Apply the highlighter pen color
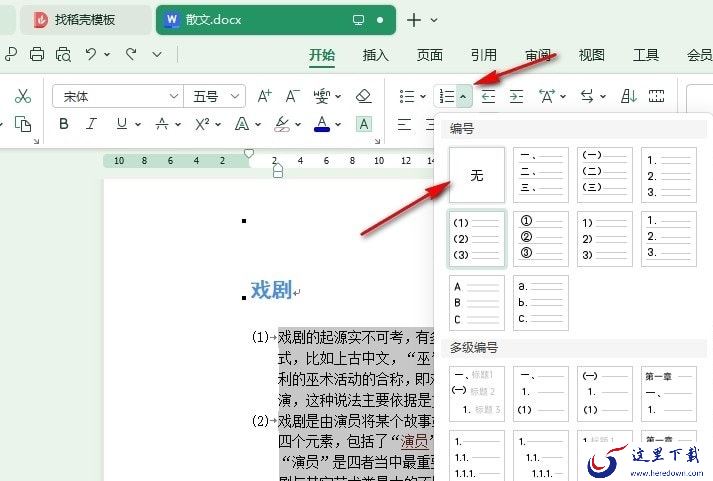Screen dimensions: 713x481 pyautogui.click(x=282, y=124)
